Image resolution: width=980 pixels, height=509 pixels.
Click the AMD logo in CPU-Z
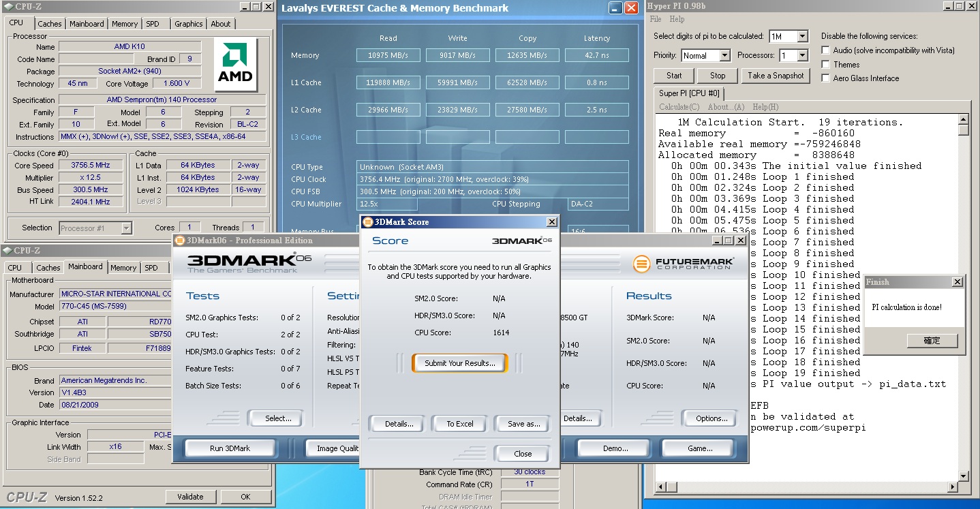235,65
